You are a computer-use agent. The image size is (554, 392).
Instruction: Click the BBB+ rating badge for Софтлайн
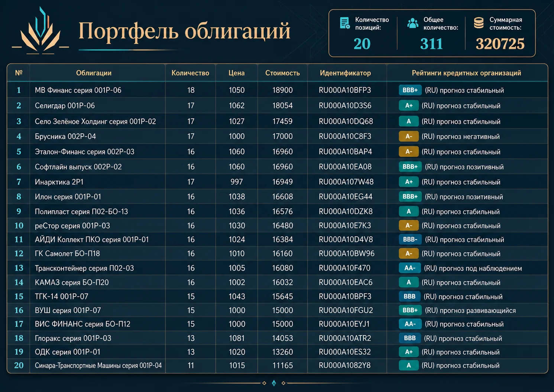[x=410, y=167]
